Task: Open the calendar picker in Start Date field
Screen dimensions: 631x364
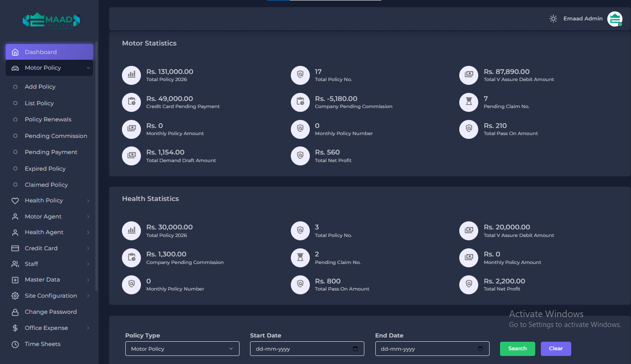Action: pyautogui.click(x=355, y=349)
